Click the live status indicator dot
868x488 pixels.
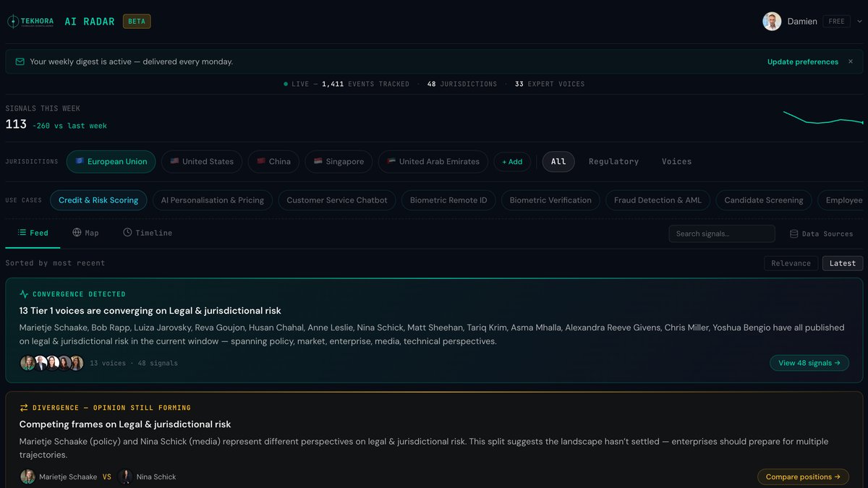pyautogui.click(x=286, y=84)
